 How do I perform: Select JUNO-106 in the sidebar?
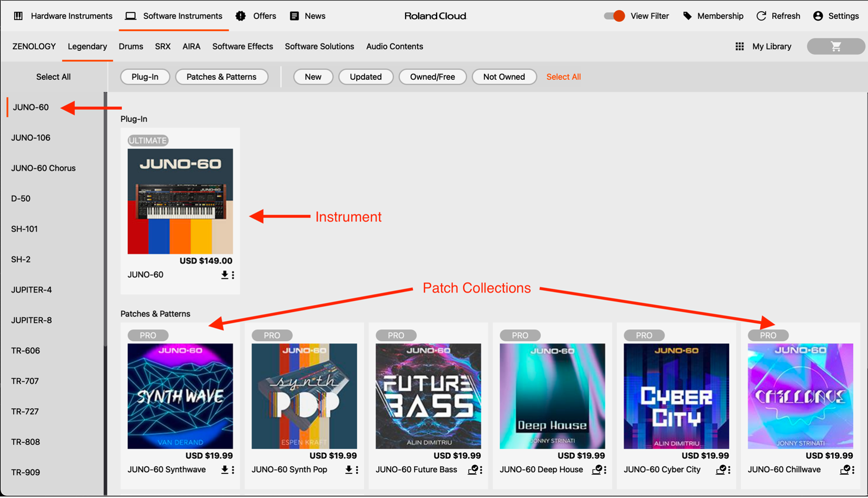coord(31,137)
